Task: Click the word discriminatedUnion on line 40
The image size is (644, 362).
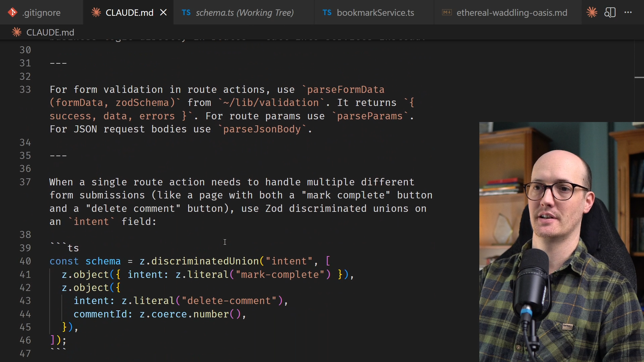Action: tap(205, 261)
